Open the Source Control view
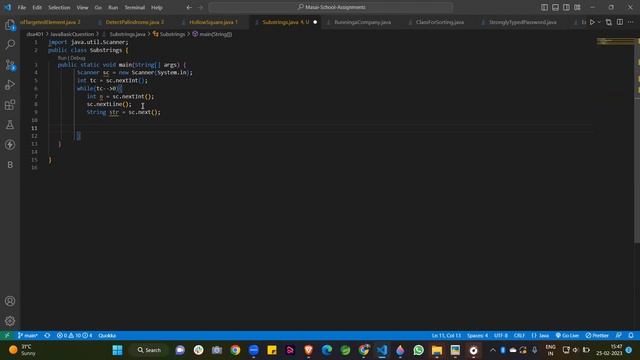Image resolution: width=640 pixels, height=360 pixels. point(10,64)
